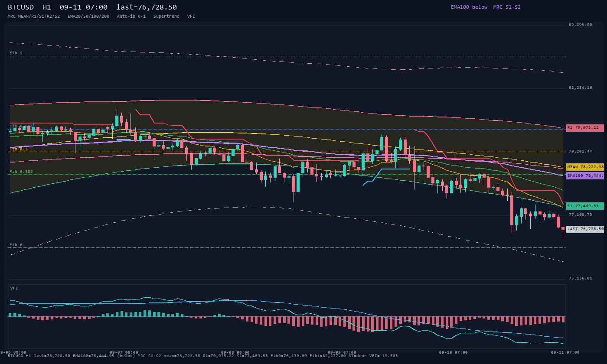Click the 09-11 07:00 time axis label
This screenshot has height=364, width=607.
(x=565, y=352)
